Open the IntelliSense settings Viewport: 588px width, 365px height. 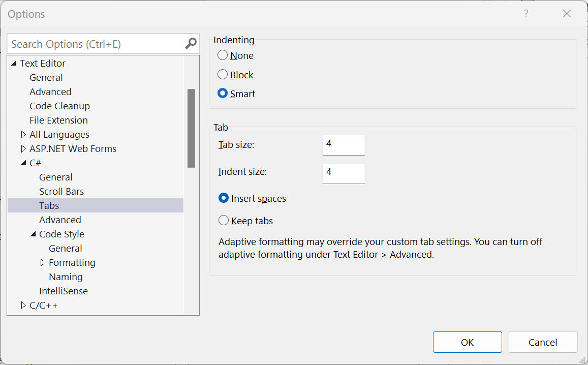click(64, 291)
